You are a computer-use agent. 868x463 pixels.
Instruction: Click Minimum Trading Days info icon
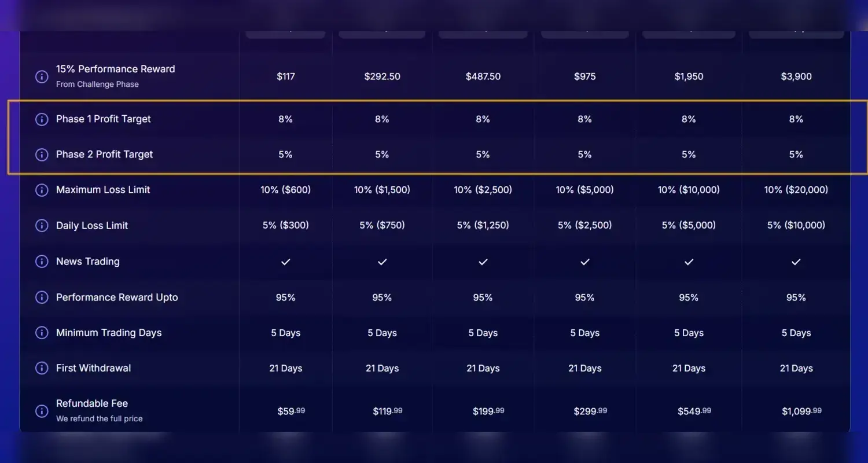click(42, 333)
